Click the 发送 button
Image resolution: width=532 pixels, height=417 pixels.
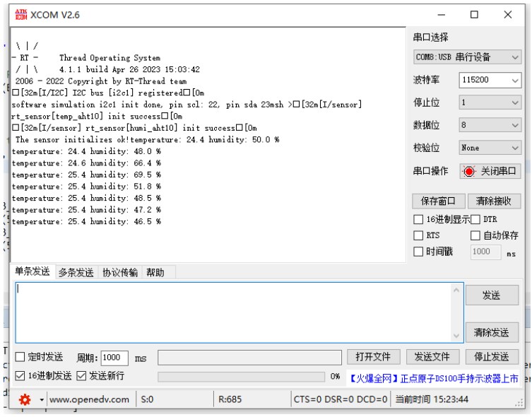[x=492, y=295]
